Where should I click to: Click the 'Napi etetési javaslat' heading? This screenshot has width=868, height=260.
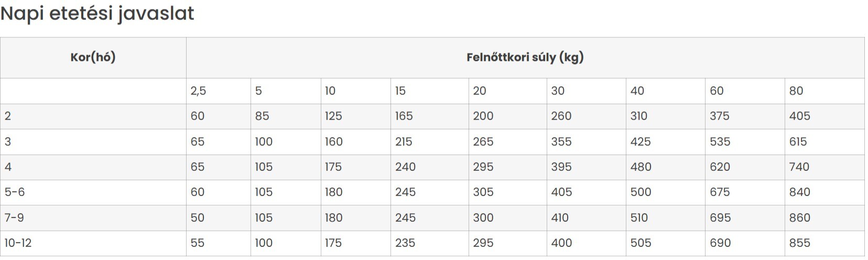[x=97, y=14]
